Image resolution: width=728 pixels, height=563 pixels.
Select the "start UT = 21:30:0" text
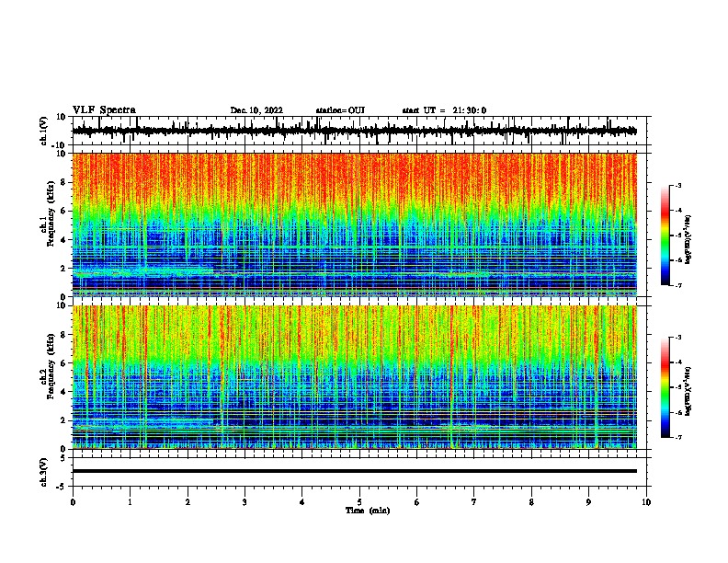[x=444, y=110]
